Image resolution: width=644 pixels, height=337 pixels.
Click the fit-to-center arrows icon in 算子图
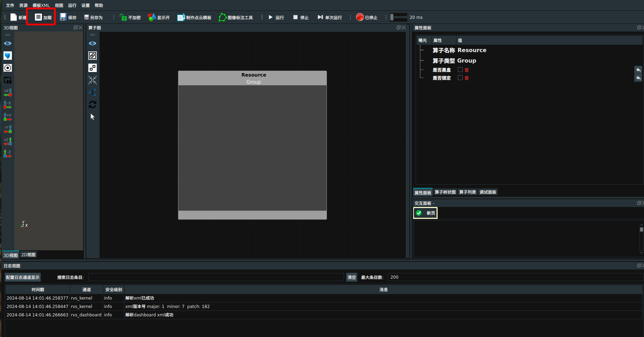coord(93,80)
